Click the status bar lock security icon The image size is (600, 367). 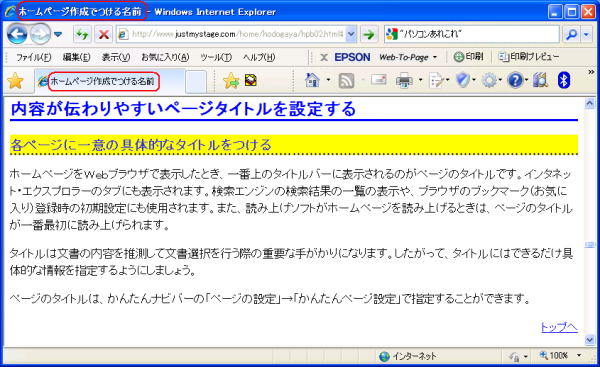[514, 357]
